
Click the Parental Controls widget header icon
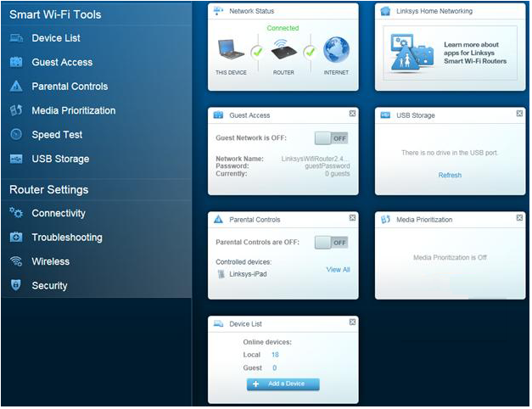218,219
